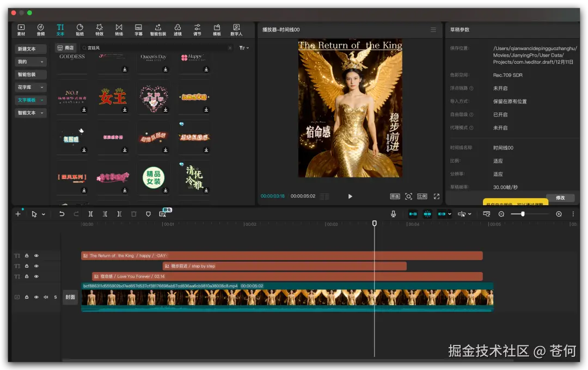Hide the 'The Return of the King' text track
Image resolution: width=588 pixels, height=370 pixels.
36,256
